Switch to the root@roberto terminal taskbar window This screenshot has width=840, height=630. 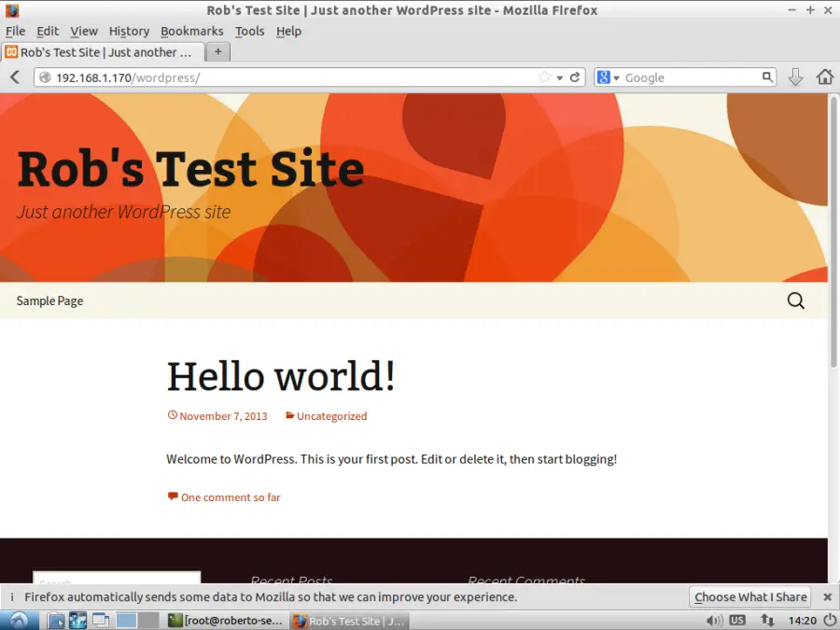[x=226, y=621]
